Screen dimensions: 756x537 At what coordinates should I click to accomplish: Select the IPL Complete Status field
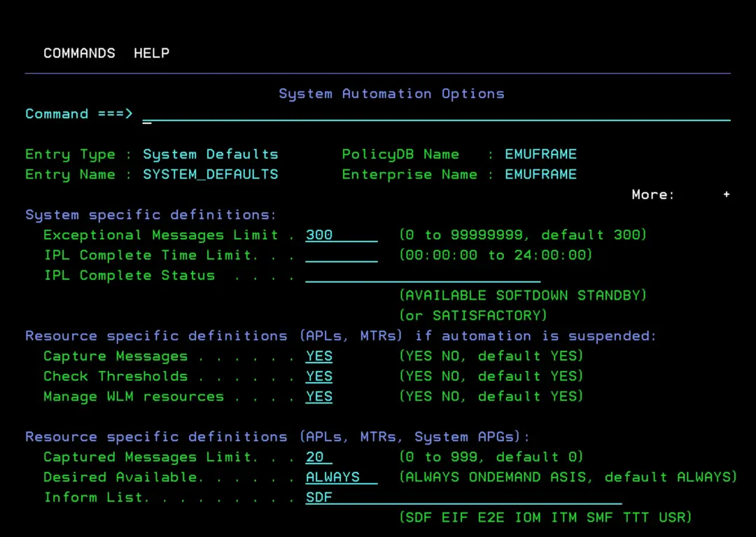point(423,275)
